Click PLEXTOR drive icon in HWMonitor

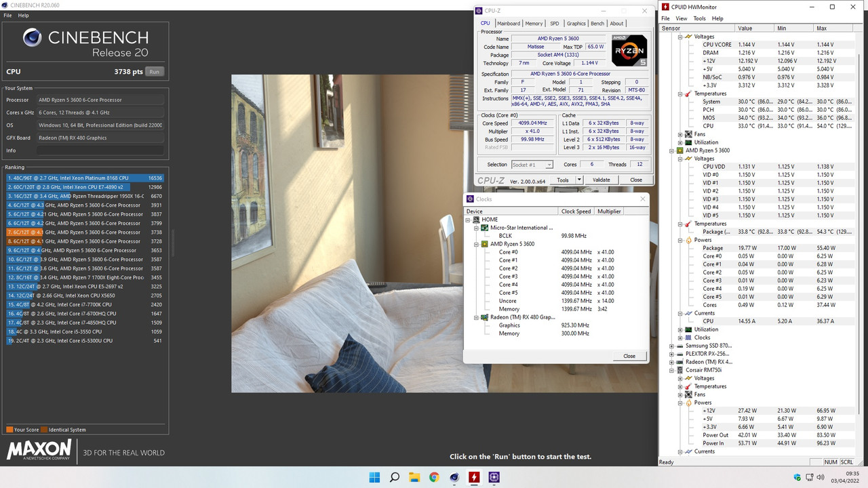680,354
